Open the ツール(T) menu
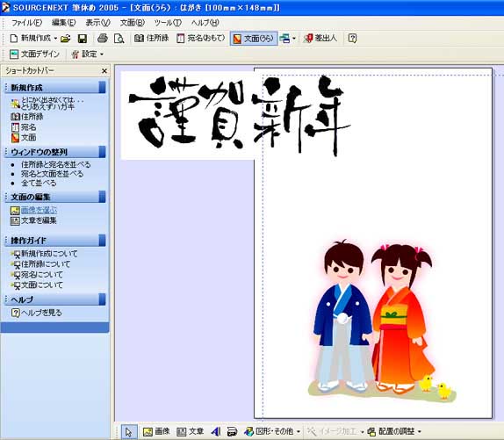This screenshot has height=440, width=504. (x=168, y=23)
